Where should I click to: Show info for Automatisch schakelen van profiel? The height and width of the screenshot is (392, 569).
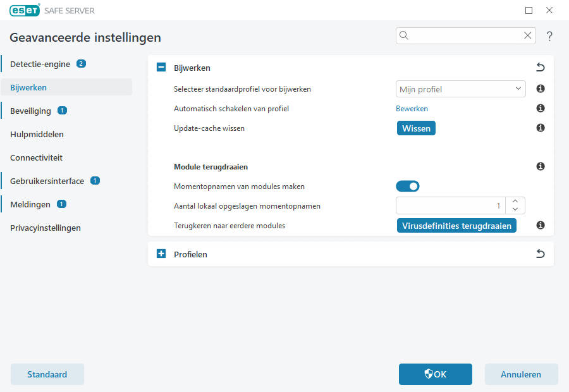pos(541,109)
